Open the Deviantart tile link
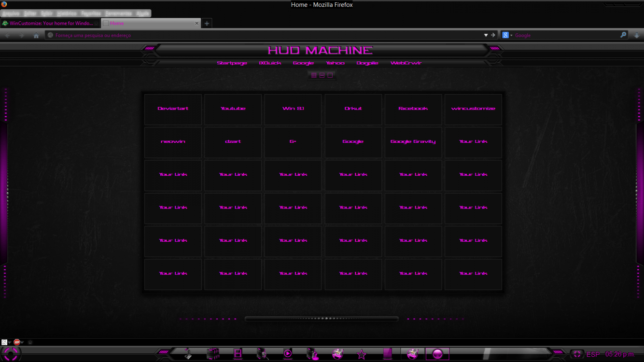644x362 pixels. coord(173,109)
